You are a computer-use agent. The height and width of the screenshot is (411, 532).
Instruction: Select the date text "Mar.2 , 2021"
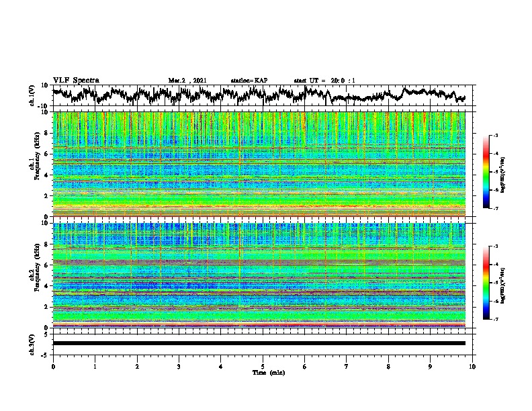[187, 81]
